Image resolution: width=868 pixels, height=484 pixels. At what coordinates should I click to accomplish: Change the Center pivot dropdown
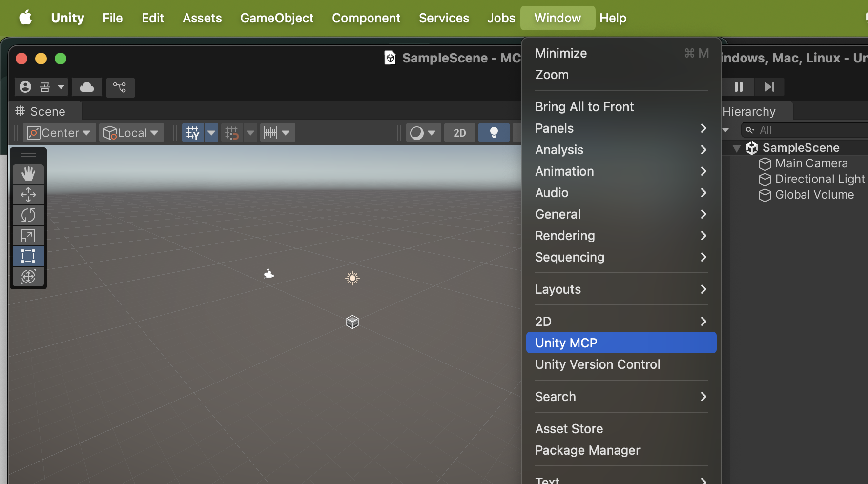(x=60, y=133)
